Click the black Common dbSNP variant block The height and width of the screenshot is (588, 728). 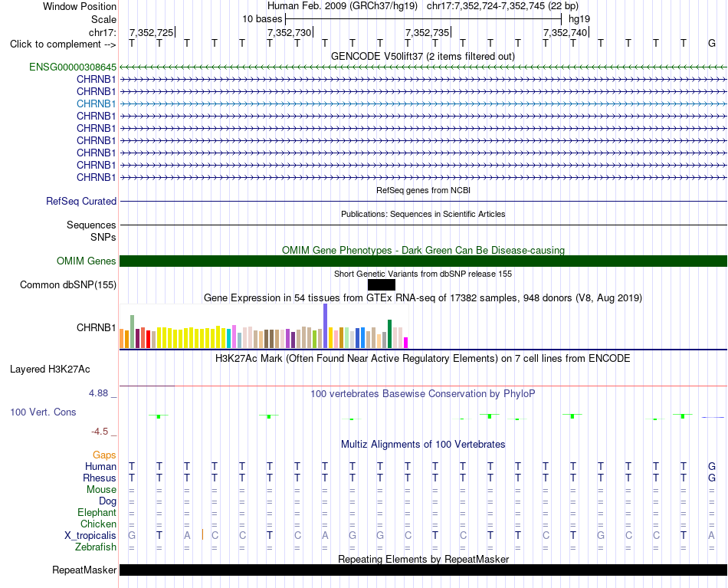(381, 284)
